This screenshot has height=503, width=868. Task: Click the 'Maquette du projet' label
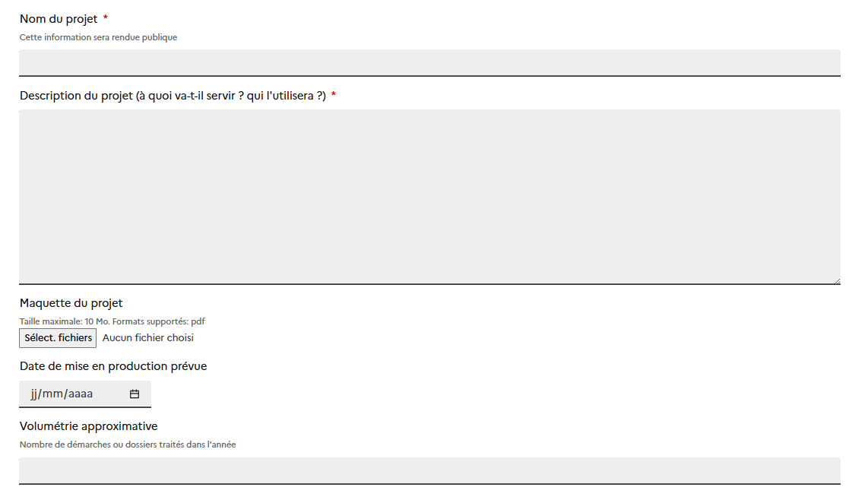[71, 303]
